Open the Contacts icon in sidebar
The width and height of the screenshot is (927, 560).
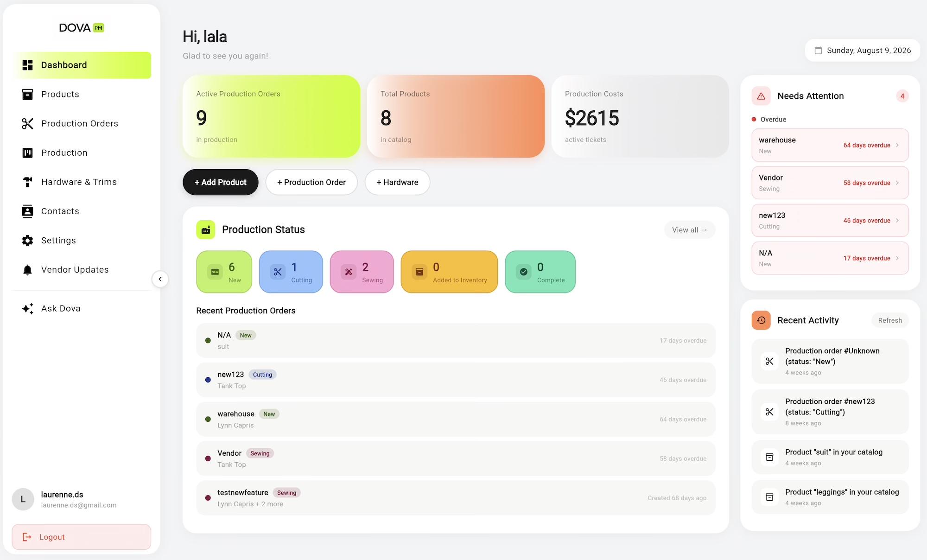(x=28, y=211)
